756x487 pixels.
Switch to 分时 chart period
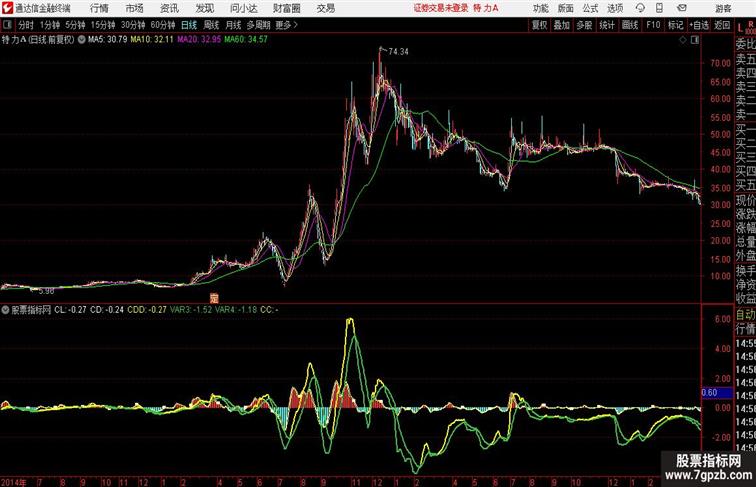coord(26,25)
